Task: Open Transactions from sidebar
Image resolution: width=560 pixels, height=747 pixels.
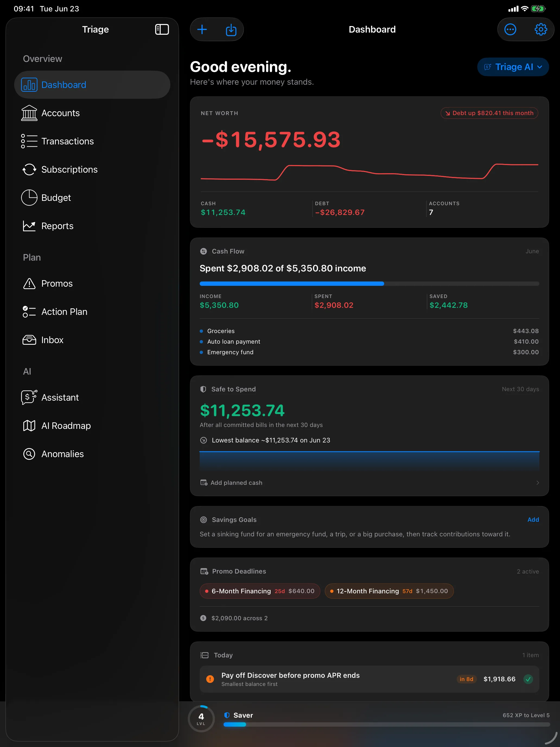Action: (92, 141)
